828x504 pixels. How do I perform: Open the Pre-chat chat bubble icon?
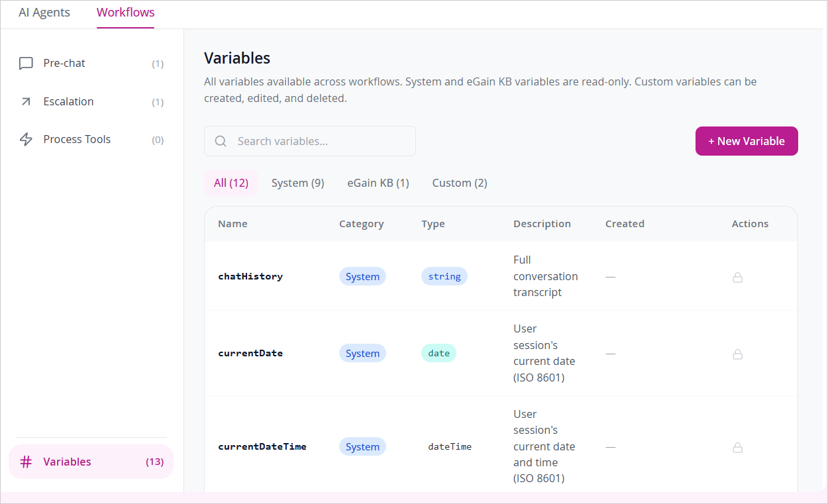[26, 64]
